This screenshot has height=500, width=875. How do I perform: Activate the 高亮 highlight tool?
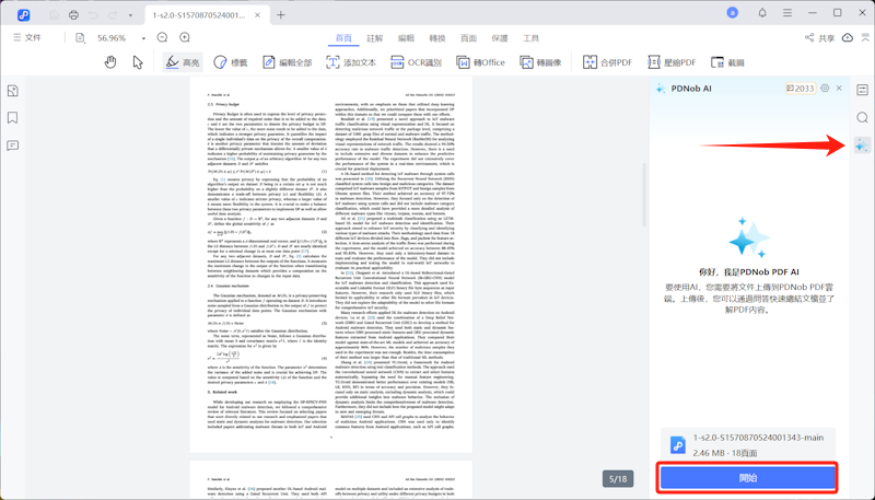(182, 62)
